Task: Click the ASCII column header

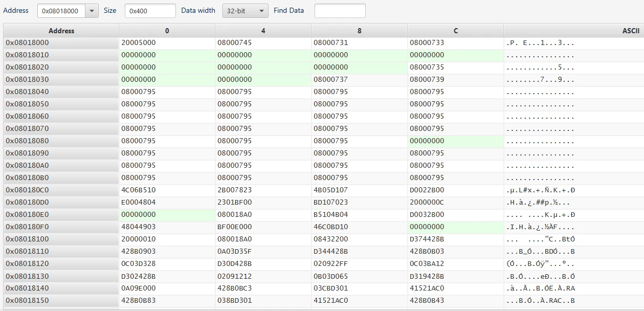Action: 574,31
